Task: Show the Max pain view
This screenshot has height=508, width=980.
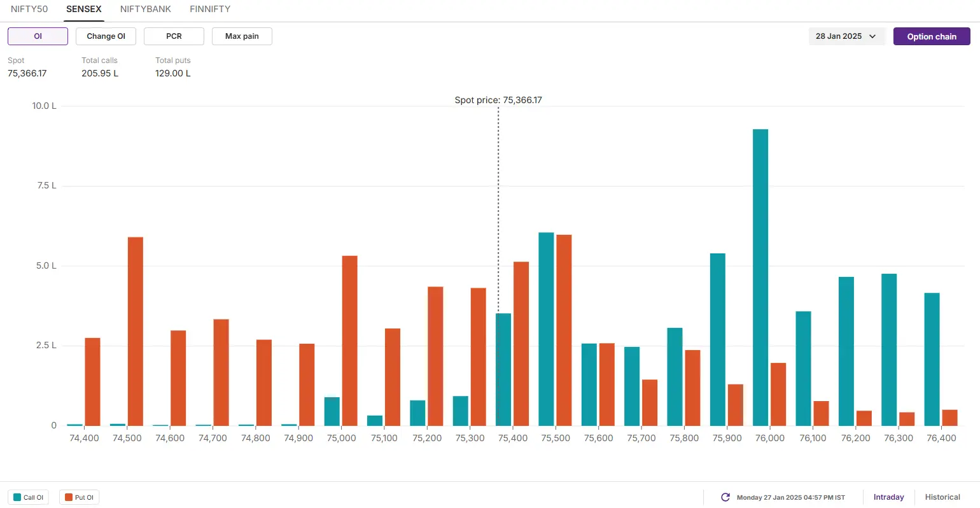Action: coord(242,36)
